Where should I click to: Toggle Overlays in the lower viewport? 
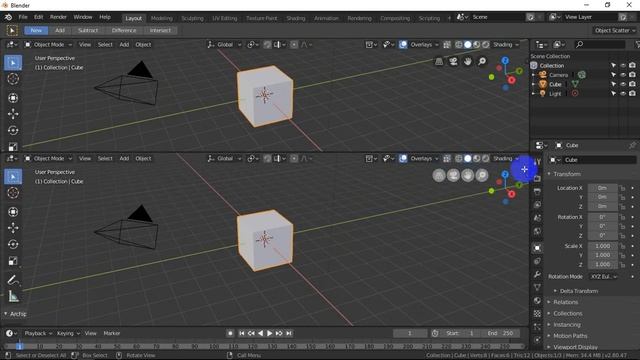(403, 158)
